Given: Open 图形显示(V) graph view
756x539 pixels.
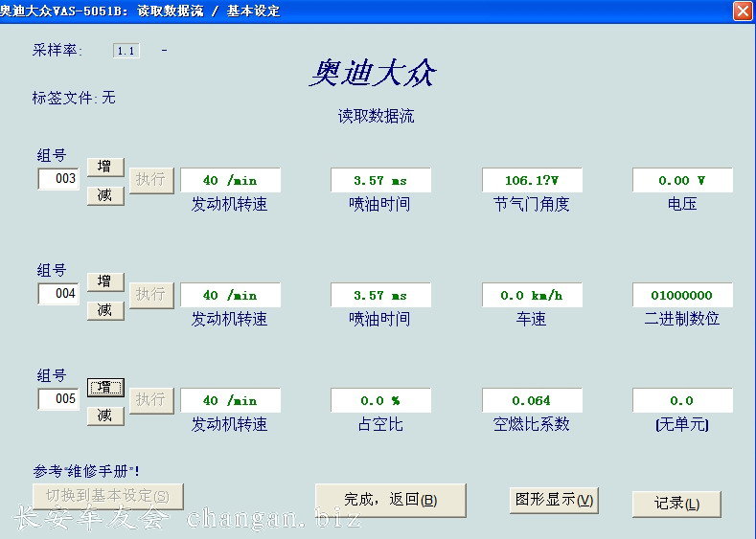Looking at the screenshot, I should click(x=554, y=500).
